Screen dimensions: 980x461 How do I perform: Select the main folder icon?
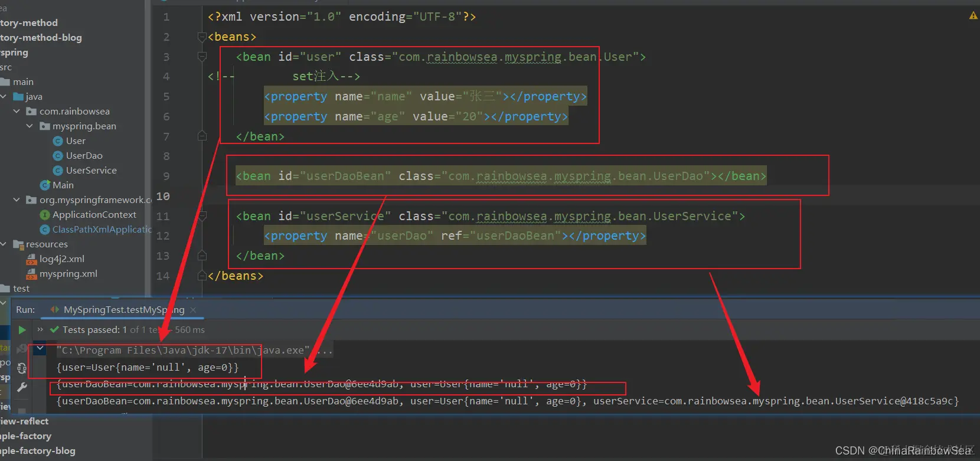pos(5,81)
